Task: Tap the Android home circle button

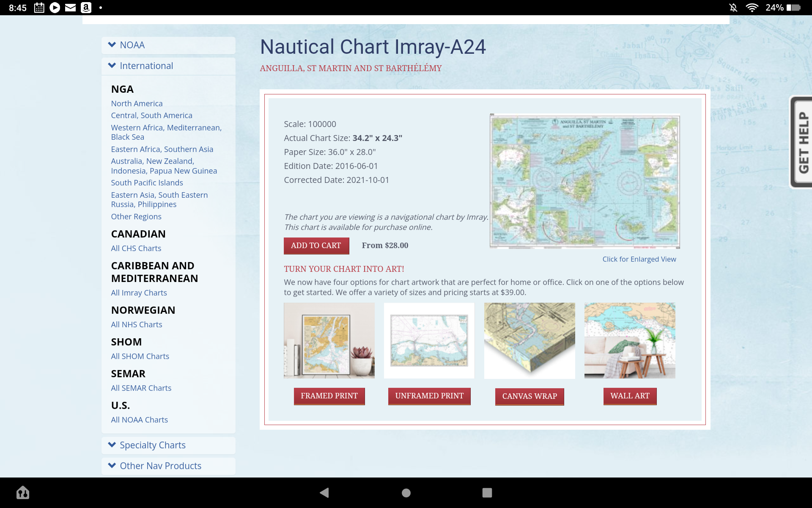Action: click(x=406, y=493)
